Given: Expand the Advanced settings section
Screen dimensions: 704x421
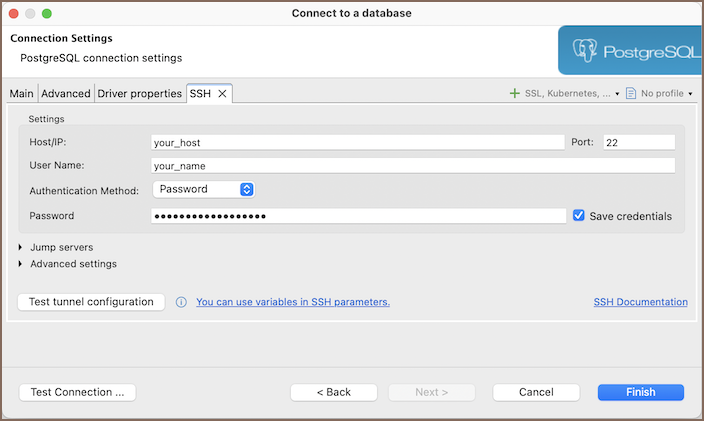Looking at the screenshot, I should [21, 264].
